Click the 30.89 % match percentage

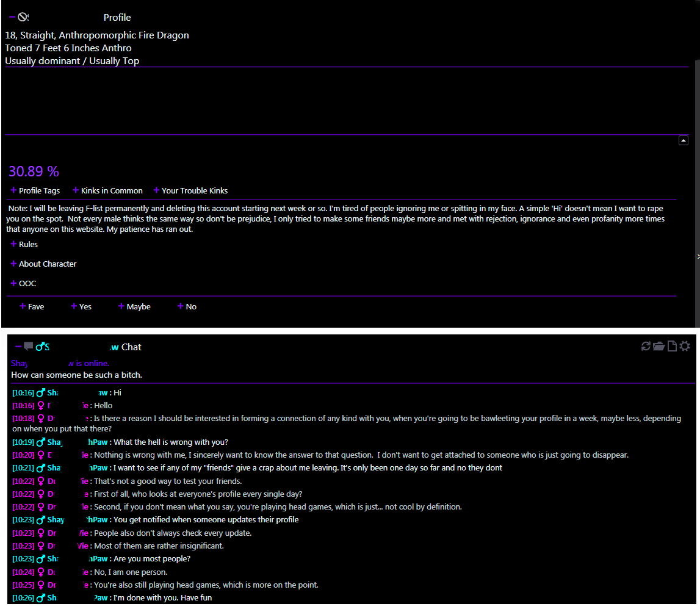34,171
